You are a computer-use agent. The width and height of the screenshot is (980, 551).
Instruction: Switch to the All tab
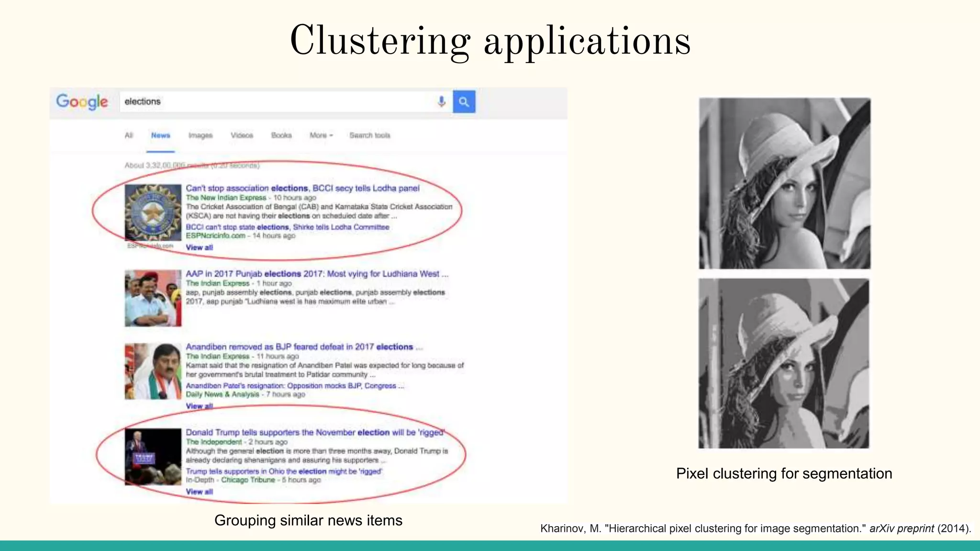pyautogui.click(x=129, y=135)
